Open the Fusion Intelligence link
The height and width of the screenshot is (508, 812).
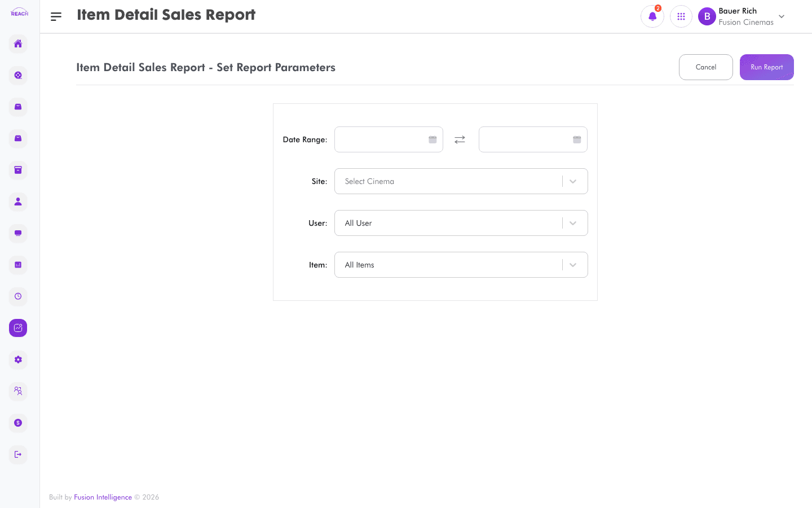pyautogui.click(x=103, y=497)
